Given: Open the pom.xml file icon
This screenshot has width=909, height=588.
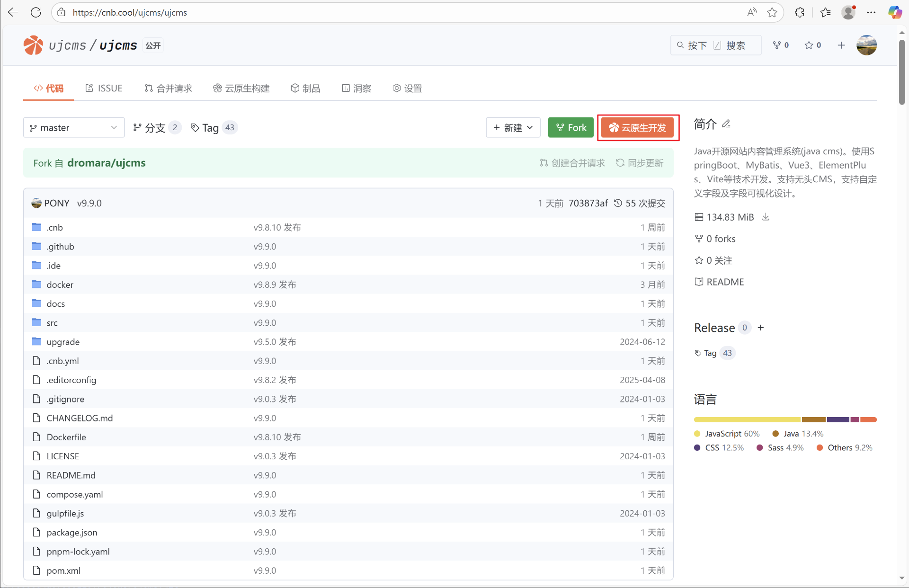Looking at the screenshot, I should pyautogui.click(x=36, y=570).
